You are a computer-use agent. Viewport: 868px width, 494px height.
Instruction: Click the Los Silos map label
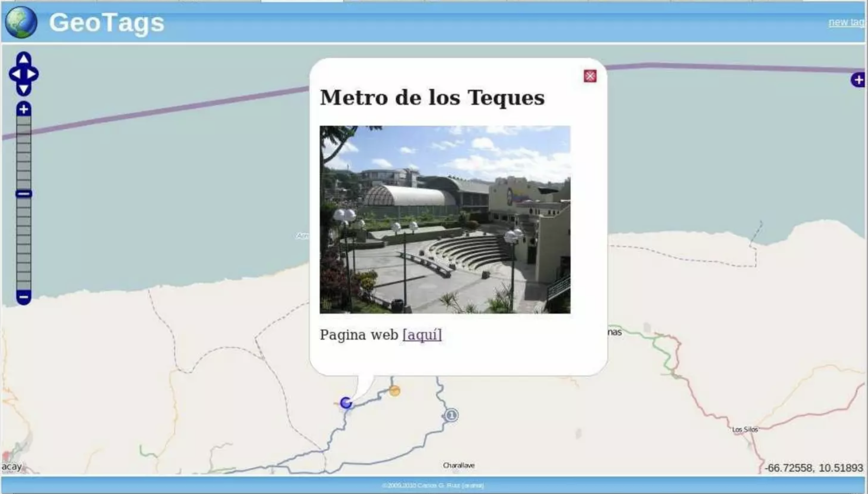[745, 430]
